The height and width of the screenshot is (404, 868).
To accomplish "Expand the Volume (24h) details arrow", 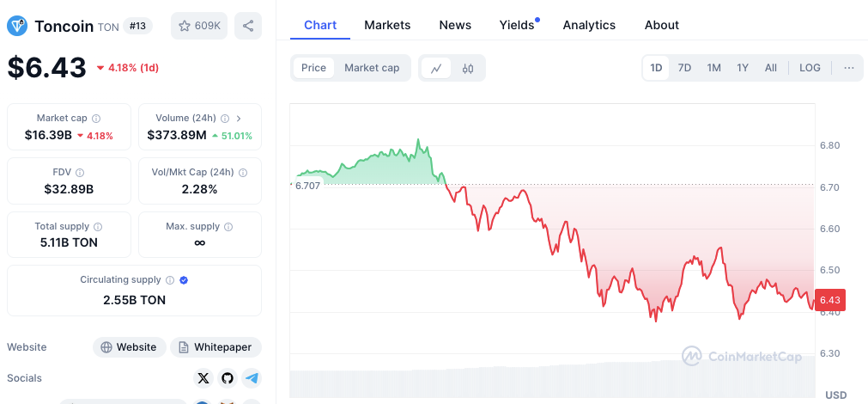I will 239,119.
